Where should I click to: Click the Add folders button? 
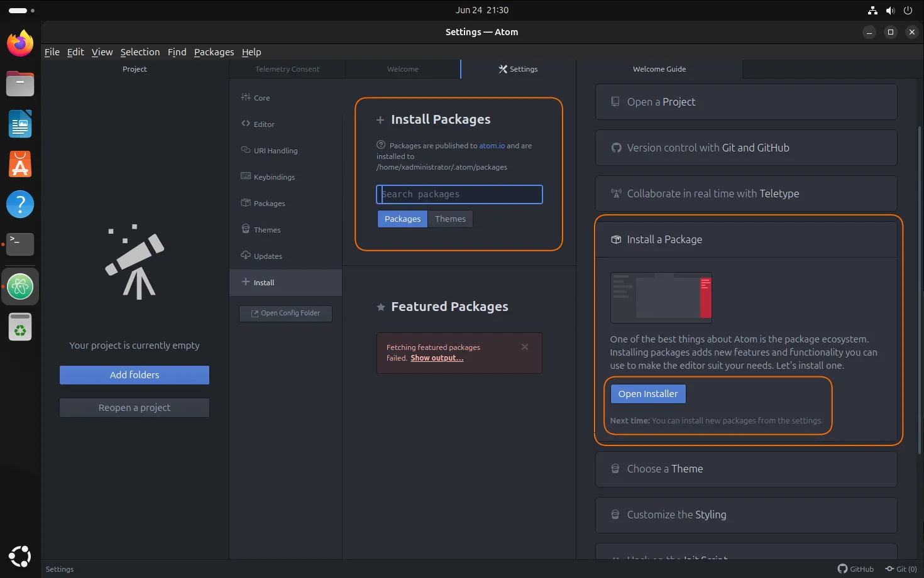pos(135,375)
